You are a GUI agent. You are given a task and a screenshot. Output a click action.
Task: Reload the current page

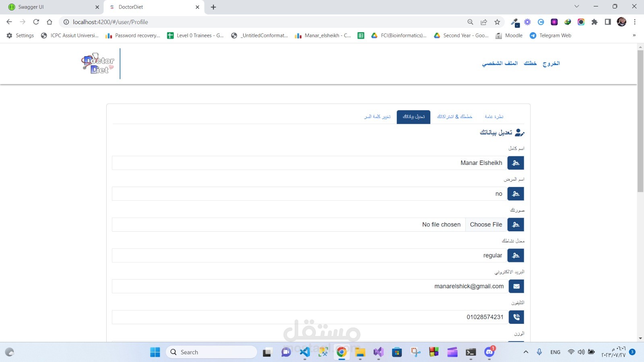click(x=36, y=22)
